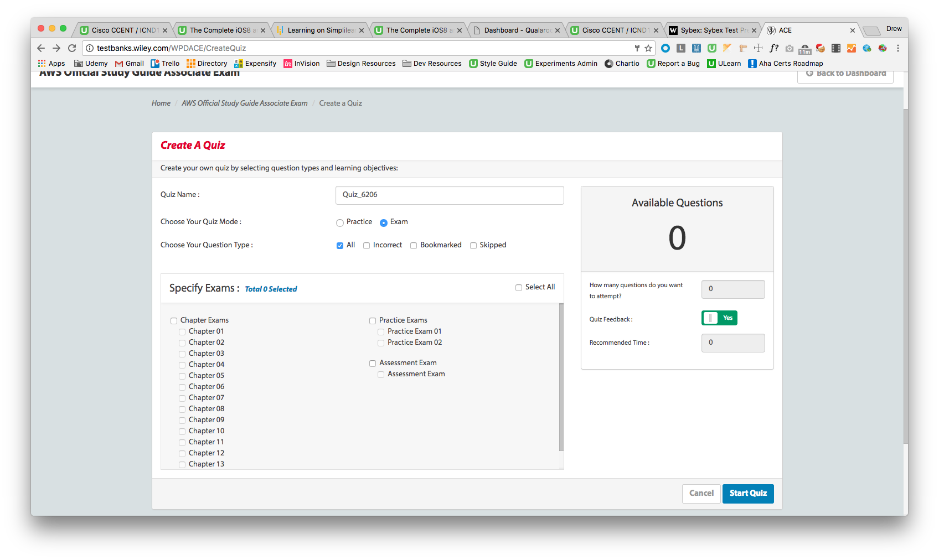Click the browser address bar URL
Screen dimensions: 939x560
171,48
